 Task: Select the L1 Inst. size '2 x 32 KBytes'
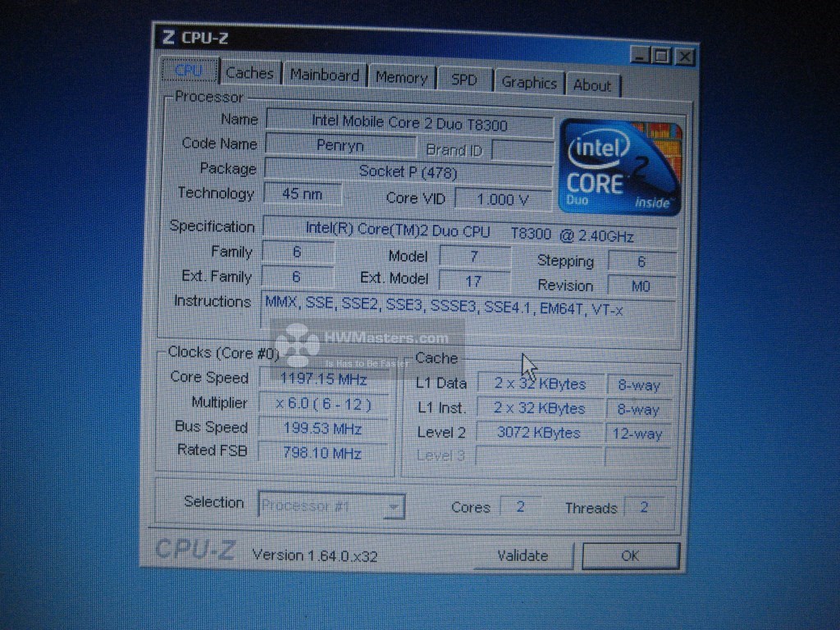pos(540,409)
